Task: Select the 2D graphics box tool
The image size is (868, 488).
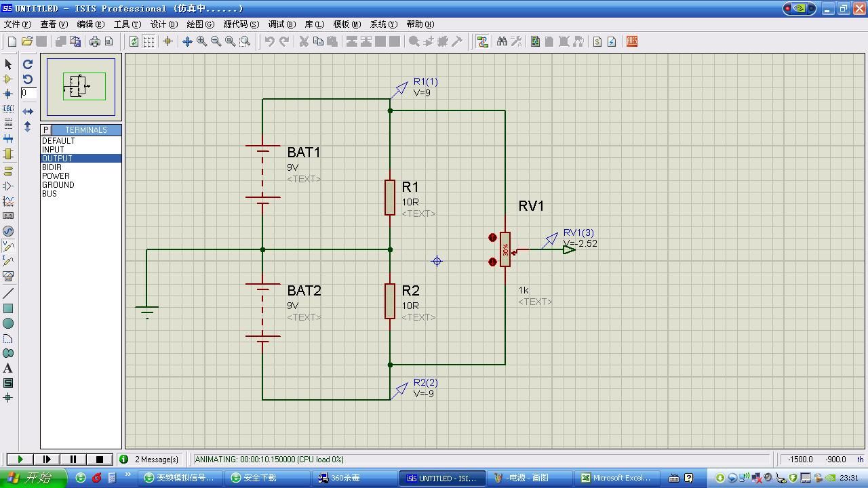Action: (8, 308)
